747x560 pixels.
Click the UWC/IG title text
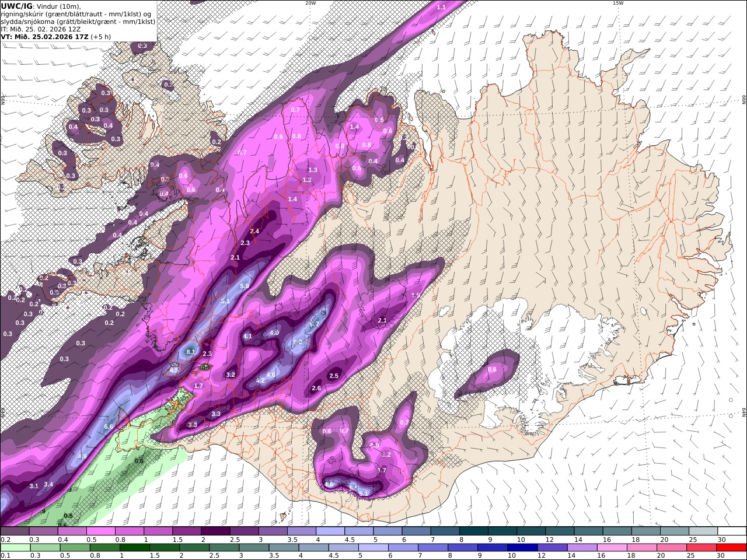pyautogui.click(x=17, y=6)
